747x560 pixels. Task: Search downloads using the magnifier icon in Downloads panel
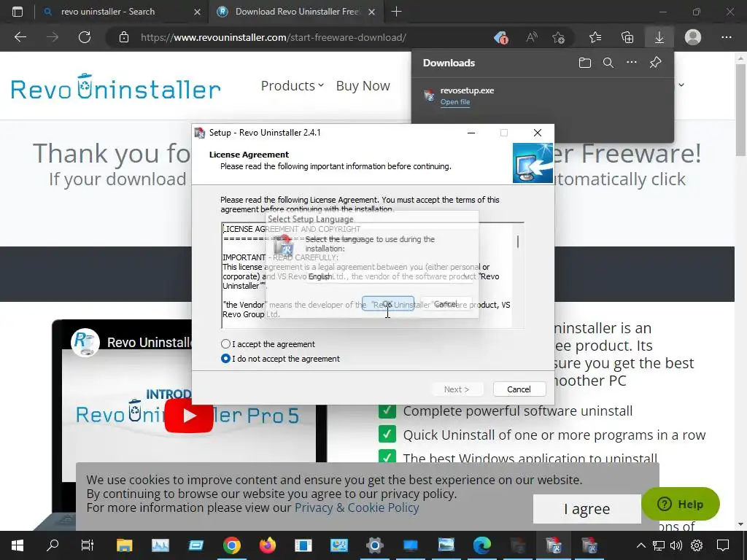pyautogui.click(x=608, y=63)
